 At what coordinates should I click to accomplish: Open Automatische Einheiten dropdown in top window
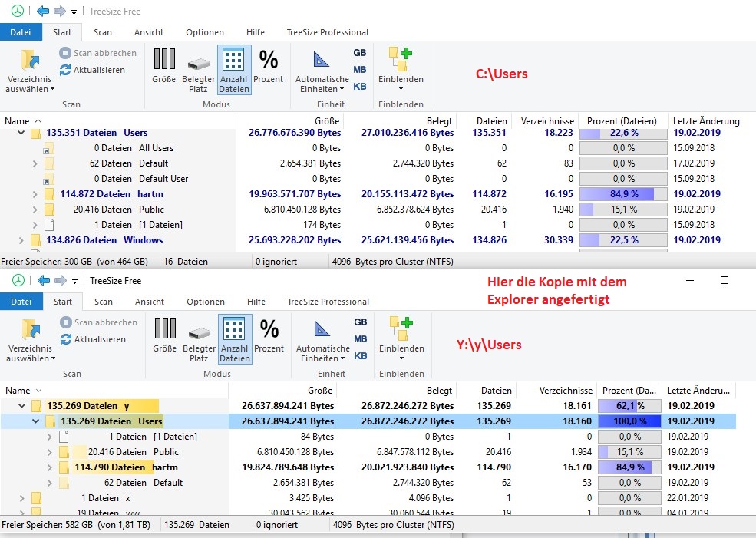click(x=322, y=84)
